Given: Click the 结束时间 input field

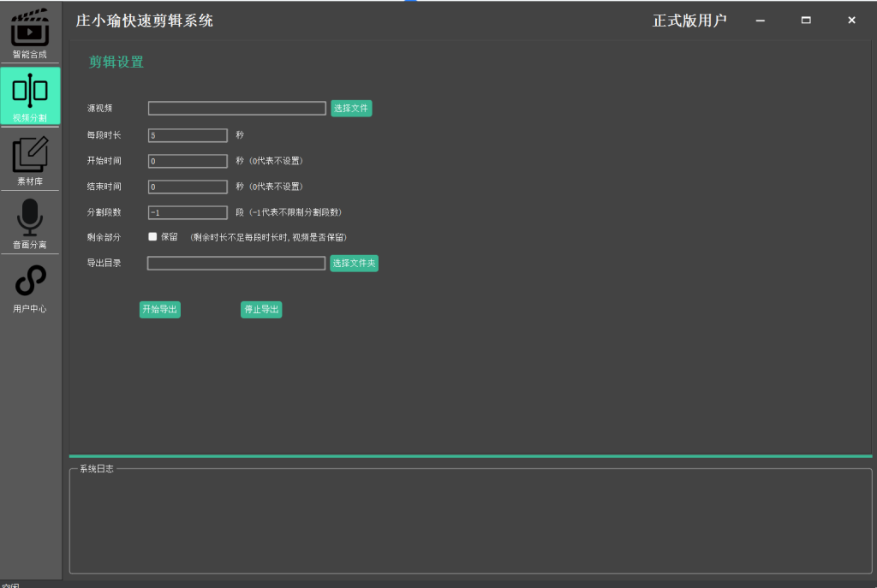Looking at the screenshot, I should (188, 187).
